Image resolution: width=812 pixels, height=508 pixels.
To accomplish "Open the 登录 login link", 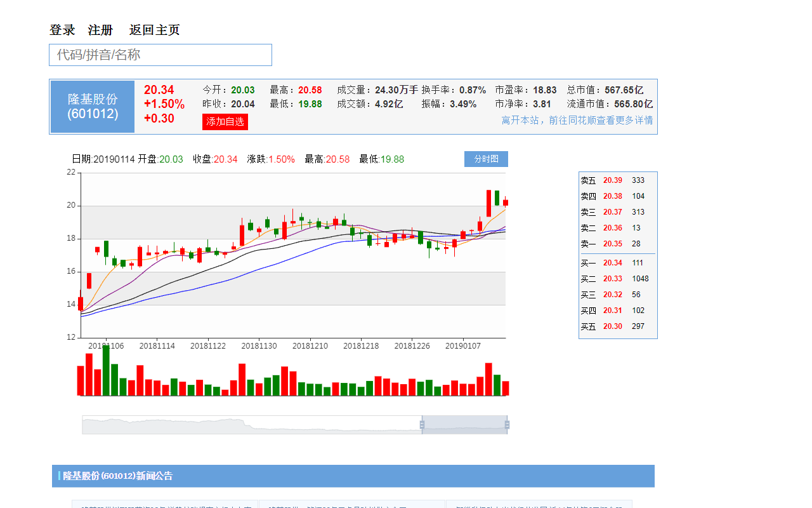I will (62, 30).
